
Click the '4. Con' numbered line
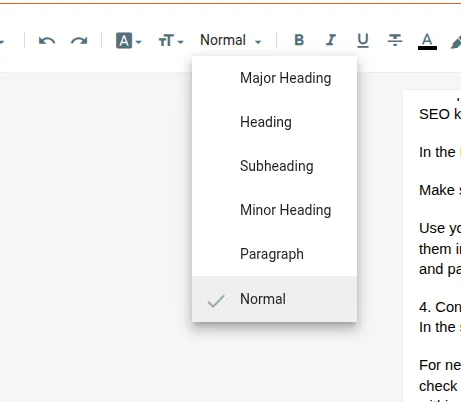[x=440, y=307]
